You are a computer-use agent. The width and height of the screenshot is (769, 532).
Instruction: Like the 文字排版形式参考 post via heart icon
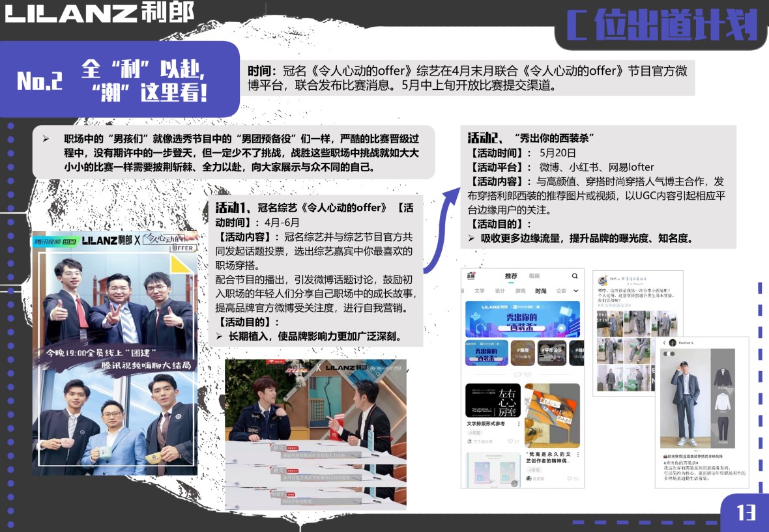[x=510, y=442]
